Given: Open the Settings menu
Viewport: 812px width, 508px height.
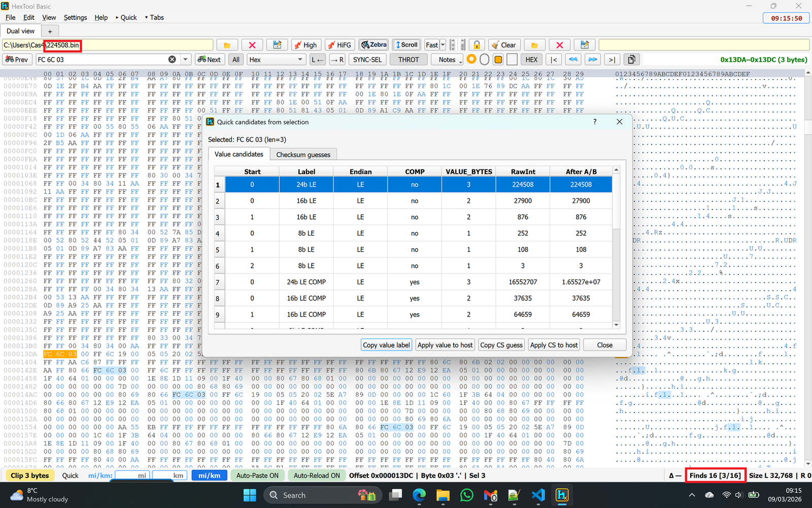Looking at the screenshot, I should pyautogui.click(x=75, y=17).
